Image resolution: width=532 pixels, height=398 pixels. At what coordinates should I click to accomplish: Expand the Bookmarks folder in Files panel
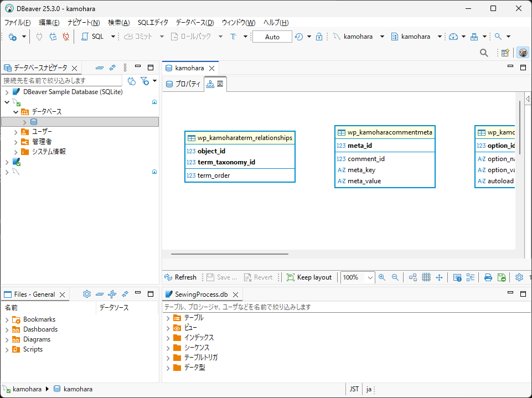pos(7,319)
